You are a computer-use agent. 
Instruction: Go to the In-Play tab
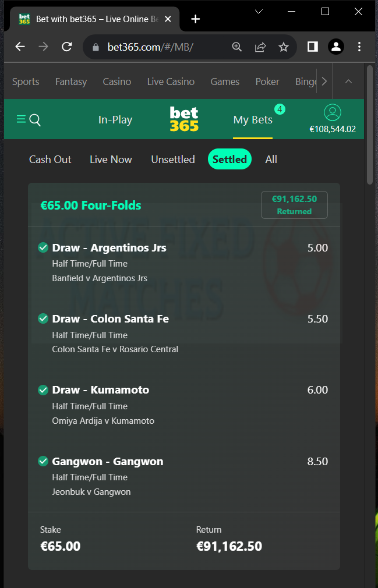(x=115, y=119)
